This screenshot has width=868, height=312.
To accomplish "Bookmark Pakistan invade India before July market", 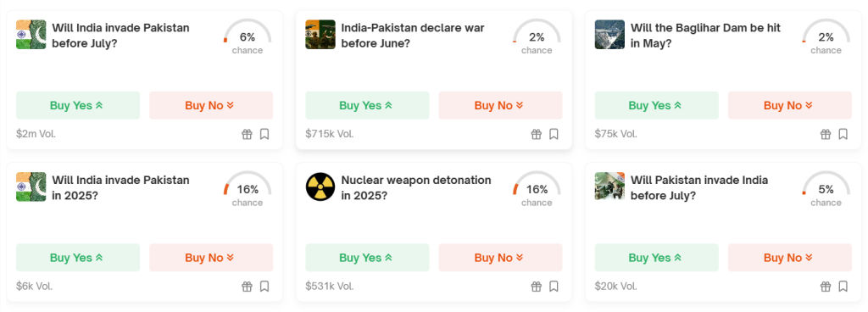I will coord(843,286).
